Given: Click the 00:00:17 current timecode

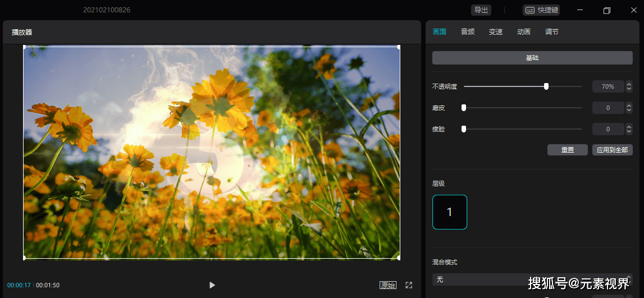Looking at the screenshot, I should click(19, 285).
